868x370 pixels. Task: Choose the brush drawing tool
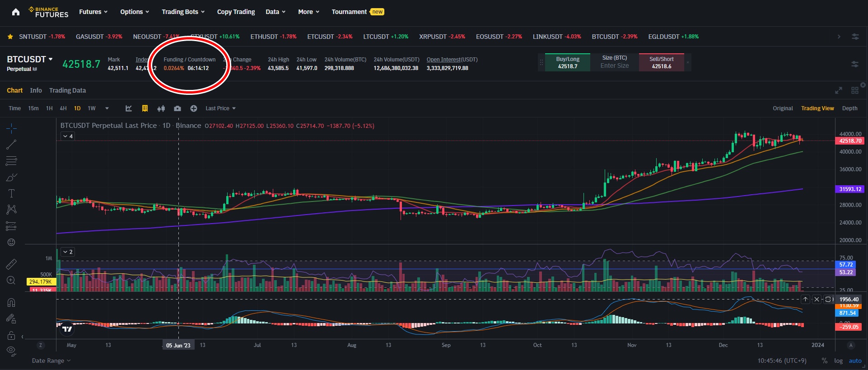tap(11, 177)
